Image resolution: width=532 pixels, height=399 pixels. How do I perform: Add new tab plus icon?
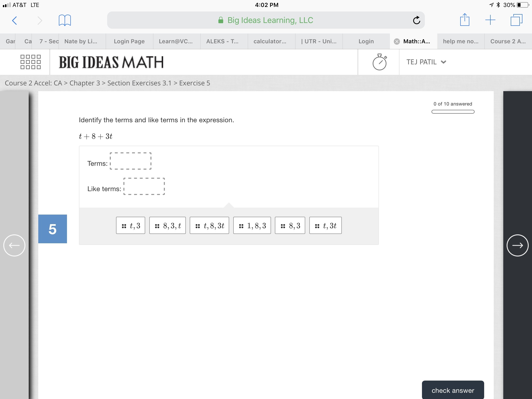pos(490,20)
